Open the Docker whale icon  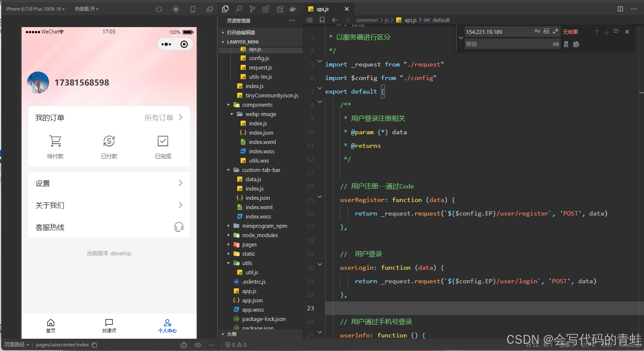point(293,8)
